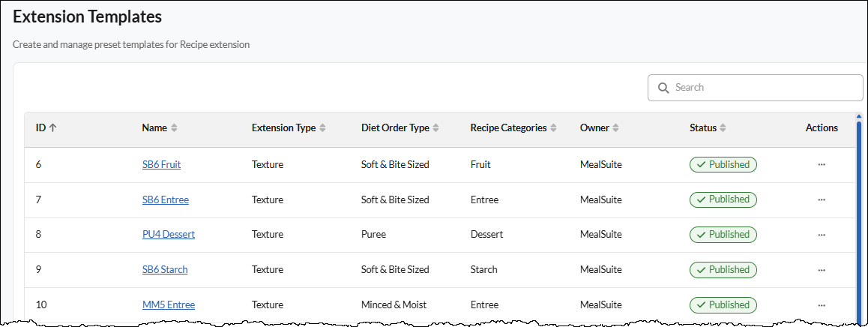Click ID cell with value 10
Viewport: 868px width, 327px height.
point(41,304)
